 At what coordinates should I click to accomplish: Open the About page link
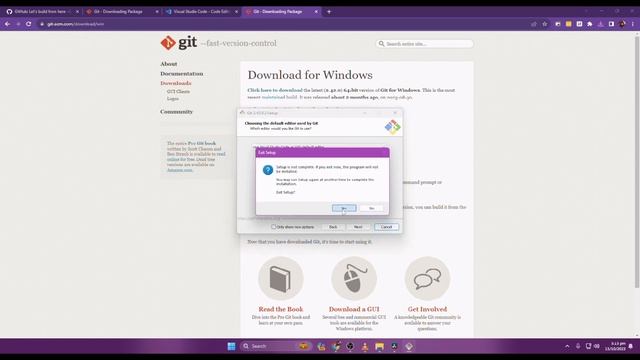point(169,64)
